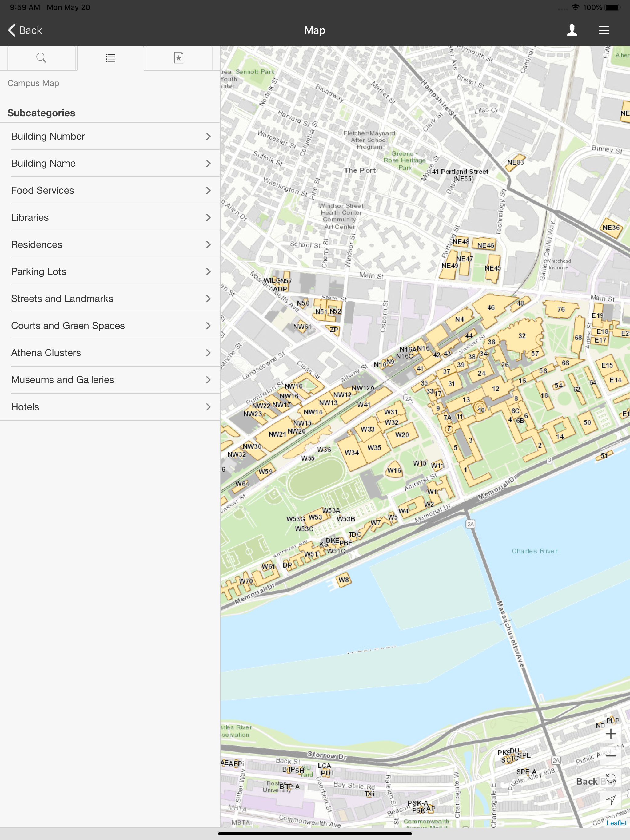Zoom in on the map
The image size is (630, 840).
point(611,734)
